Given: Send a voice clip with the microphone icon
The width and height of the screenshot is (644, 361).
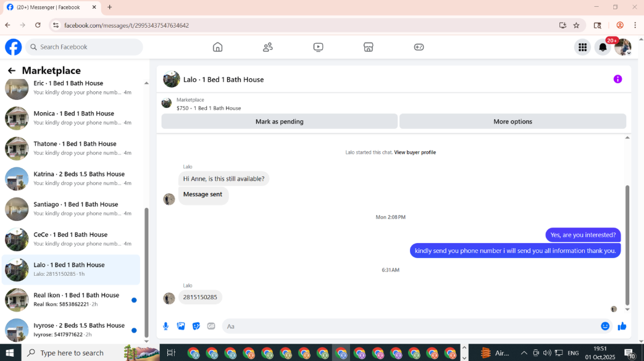Looking at the screenshot, I should coord(165,326).
